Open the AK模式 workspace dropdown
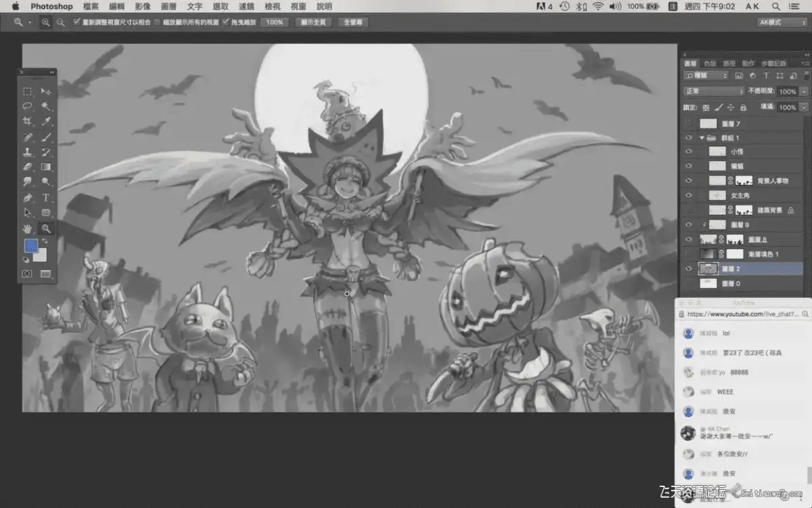812x508 pixels. [782, 22]
